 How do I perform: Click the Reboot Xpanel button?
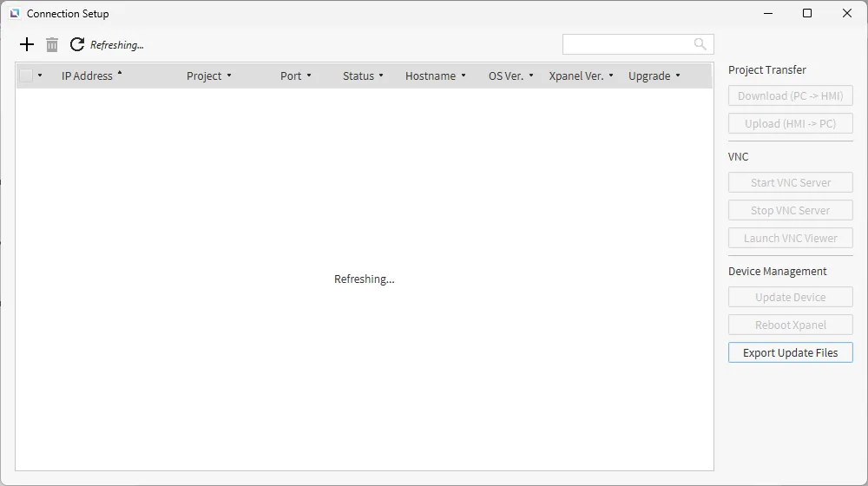790,325
